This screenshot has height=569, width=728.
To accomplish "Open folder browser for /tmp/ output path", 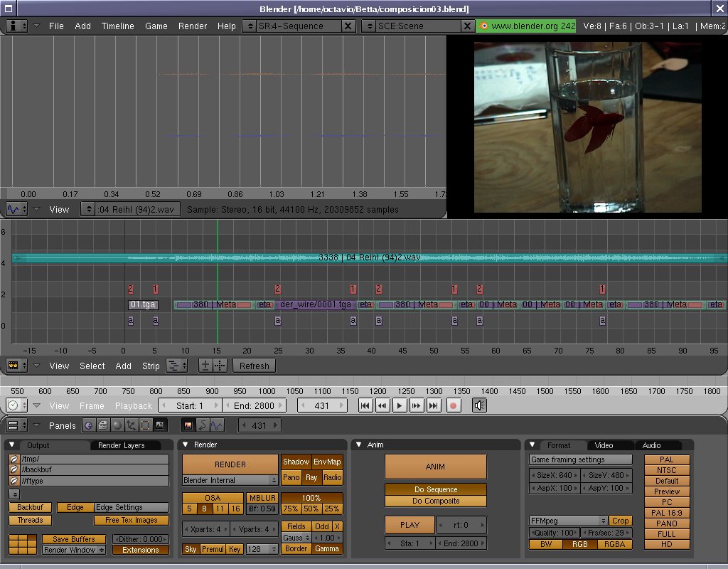I will 14,459.
